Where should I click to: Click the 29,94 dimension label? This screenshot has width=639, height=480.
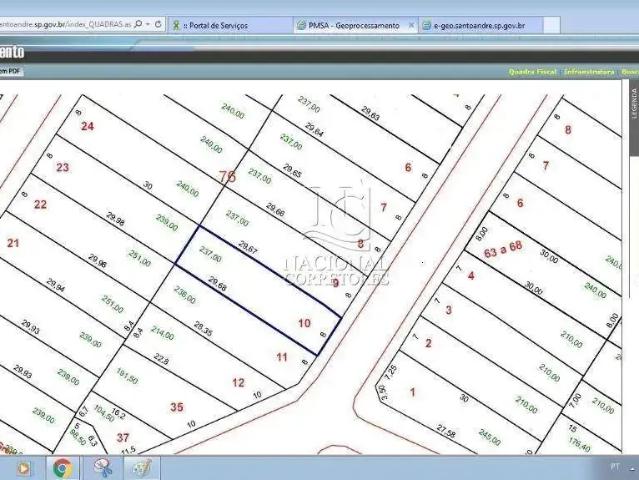[x=55, y=286]
